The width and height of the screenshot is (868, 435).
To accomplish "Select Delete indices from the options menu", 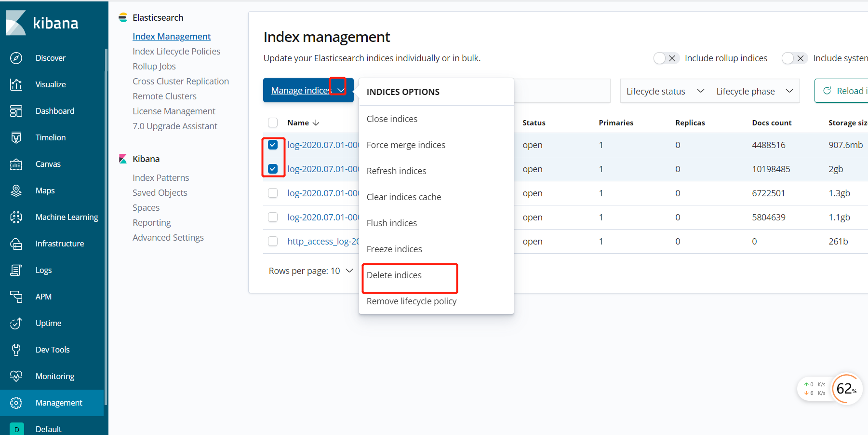I will click(394, 275).
